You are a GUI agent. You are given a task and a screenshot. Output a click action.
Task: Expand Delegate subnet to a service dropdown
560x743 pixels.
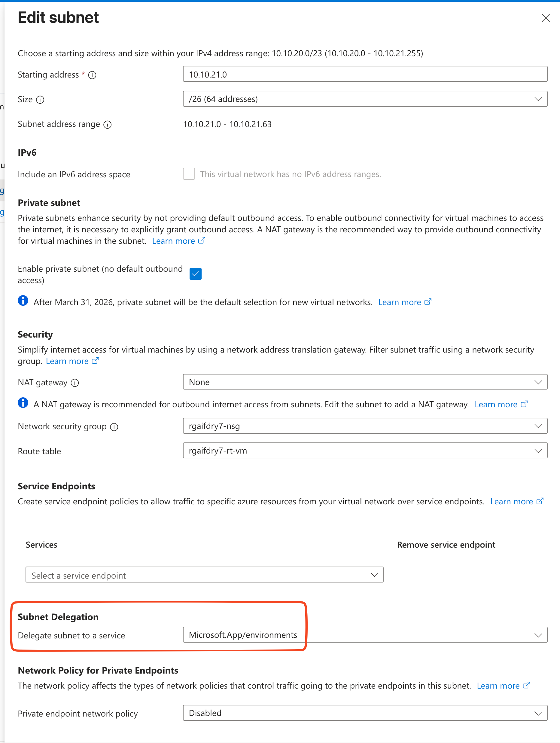365,635
